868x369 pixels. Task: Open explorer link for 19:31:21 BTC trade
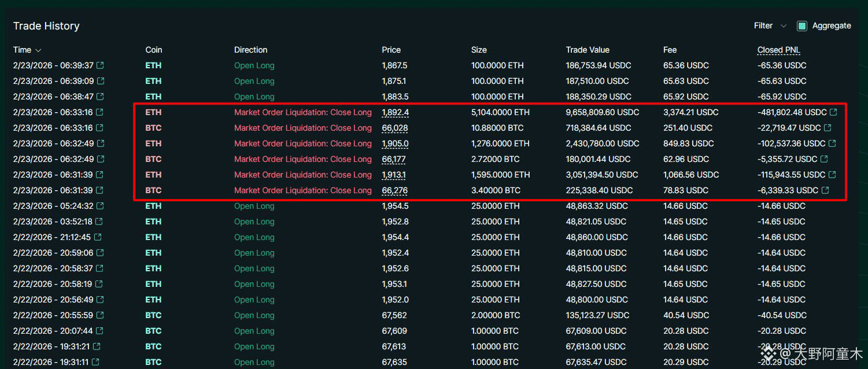pos(97,346)
